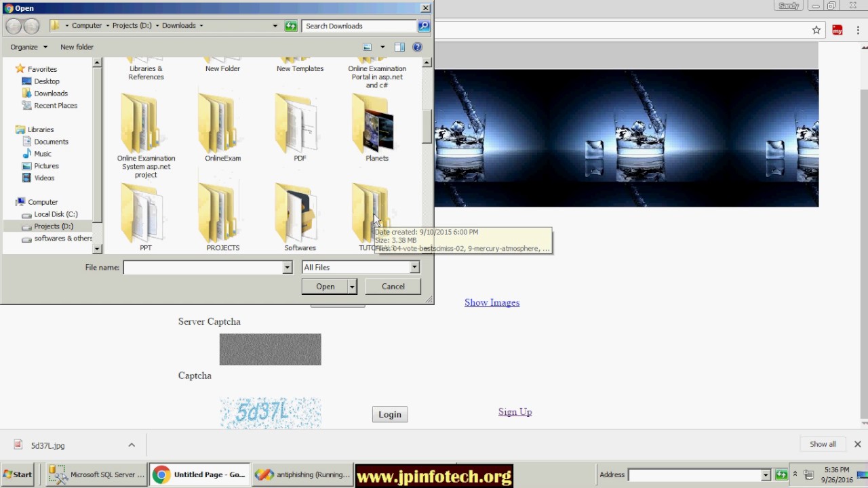The width and height of the screenshot is (868, 488).
Task: Go forward in the Open dialog
Action: [x=31, y=26]
